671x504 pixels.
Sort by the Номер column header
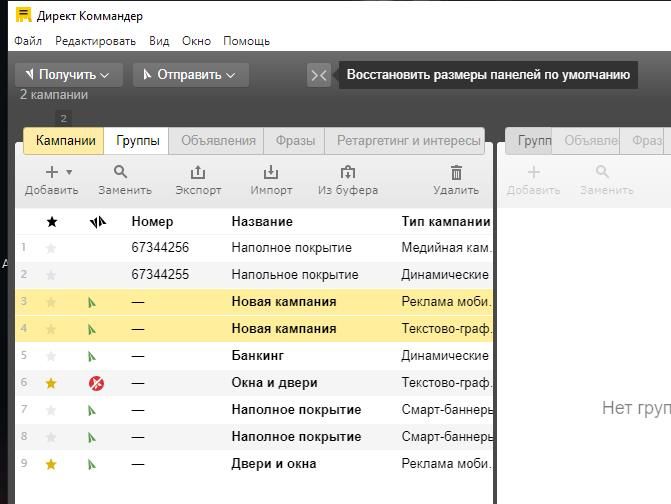(152, 222)
